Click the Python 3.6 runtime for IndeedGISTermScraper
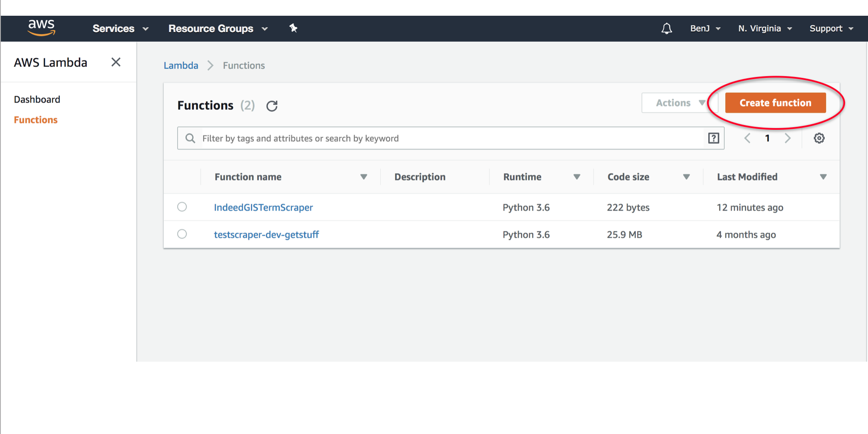Viewport: 868px width, 434px height. click(x=526, y=207)
